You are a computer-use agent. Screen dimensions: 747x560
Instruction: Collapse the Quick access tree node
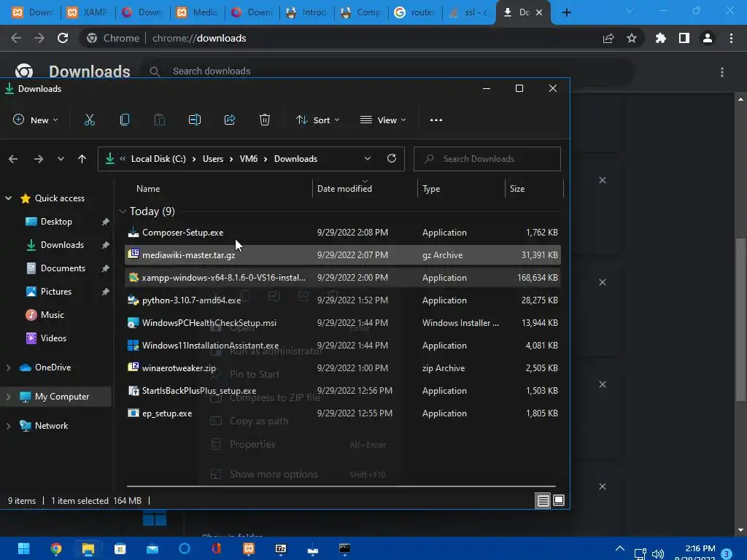click(x=8, y=198)
